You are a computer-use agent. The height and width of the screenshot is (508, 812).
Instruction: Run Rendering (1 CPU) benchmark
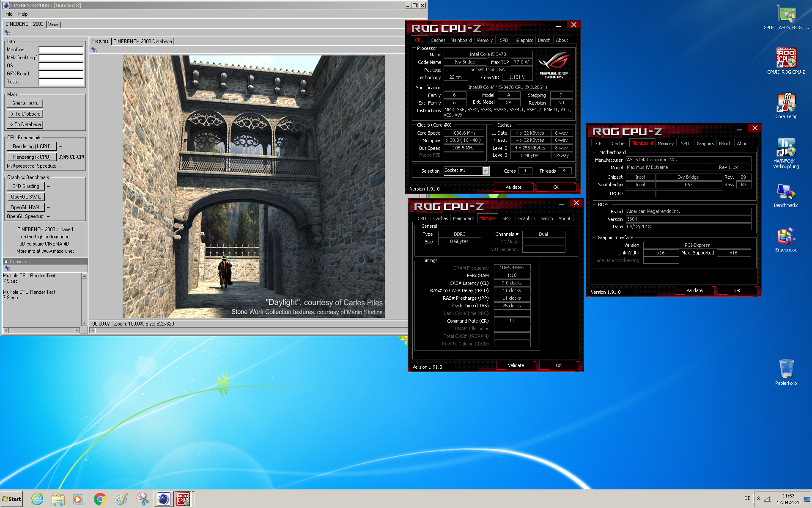(x=32, y=146)
